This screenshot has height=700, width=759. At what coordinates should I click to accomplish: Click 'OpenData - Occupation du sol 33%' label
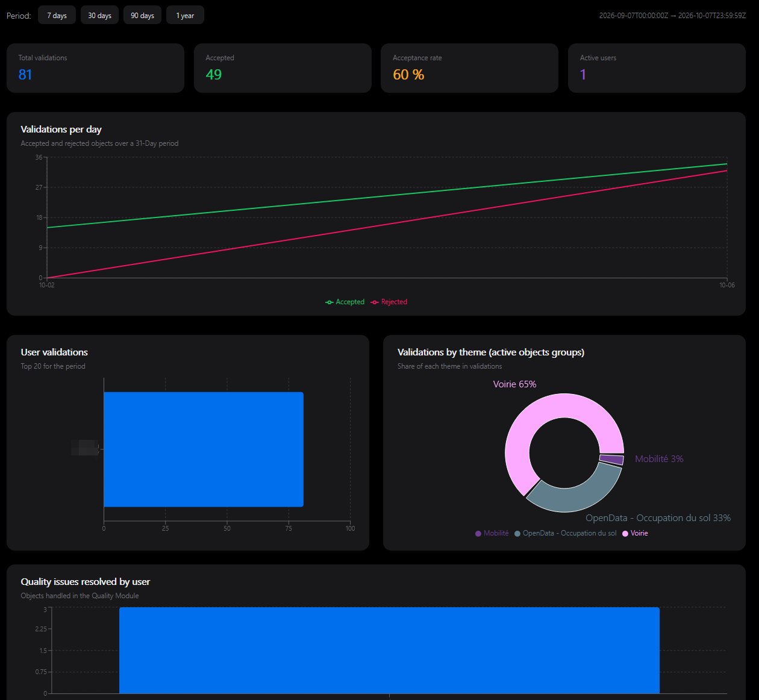pos(658,518)
